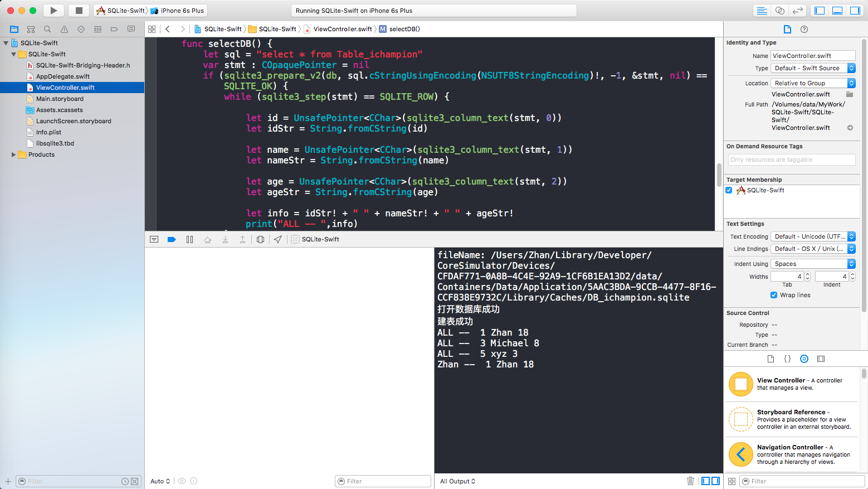Image resolution: width=868 pixels, height=489 pixels.
Task: Collapse the SQLite-Swift group folder
Action: pos(13,54)
